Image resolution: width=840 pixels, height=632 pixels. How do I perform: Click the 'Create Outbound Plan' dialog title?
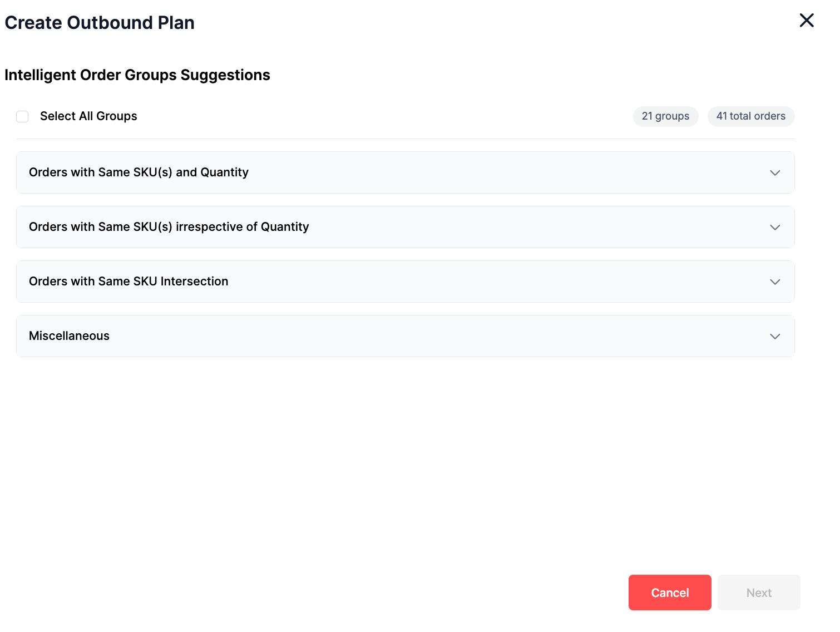click(x=100, y=23)
